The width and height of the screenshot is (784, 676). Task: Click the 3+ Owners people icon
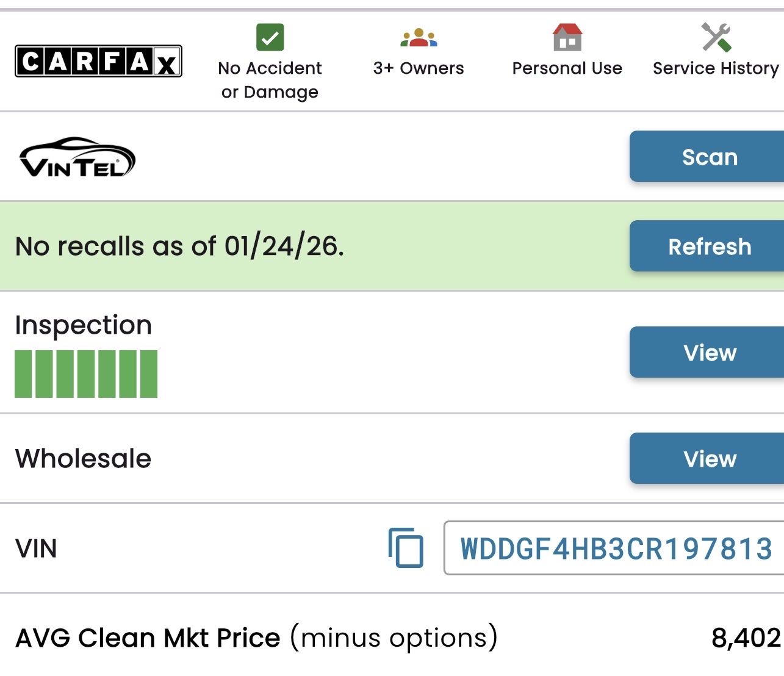pyautogui.click(x=419, y=38)
